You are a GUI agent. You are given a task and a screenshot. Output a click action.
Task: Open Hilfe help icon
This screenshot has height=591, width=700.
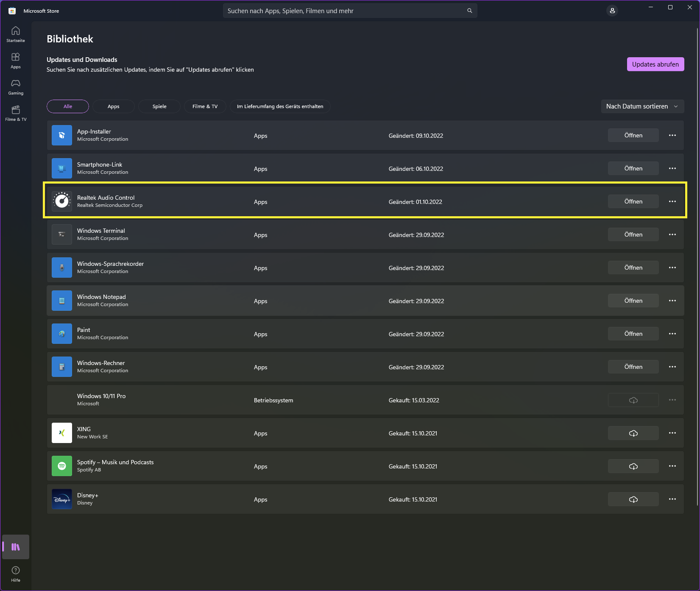[x=16, y=574]
